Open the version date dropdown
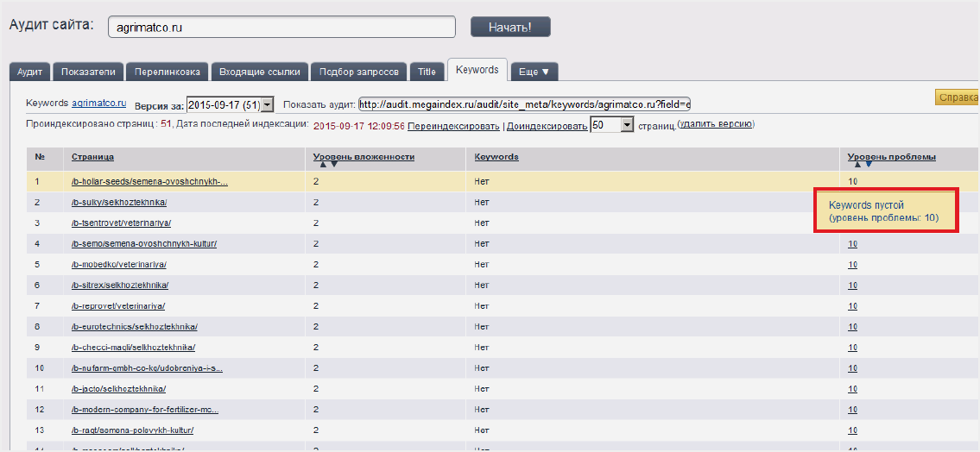Screen dimensions: 980x452 pos(267,104)
